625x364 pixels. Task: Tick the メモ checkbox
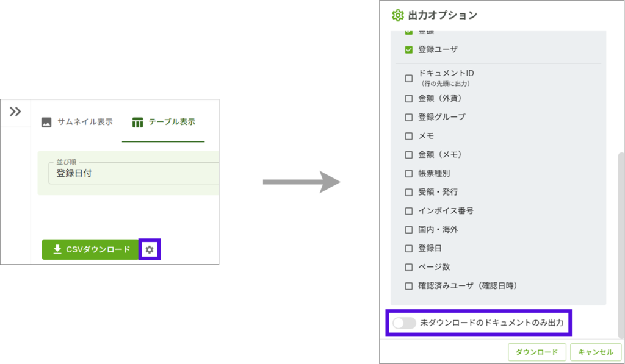tap(409, 136)
